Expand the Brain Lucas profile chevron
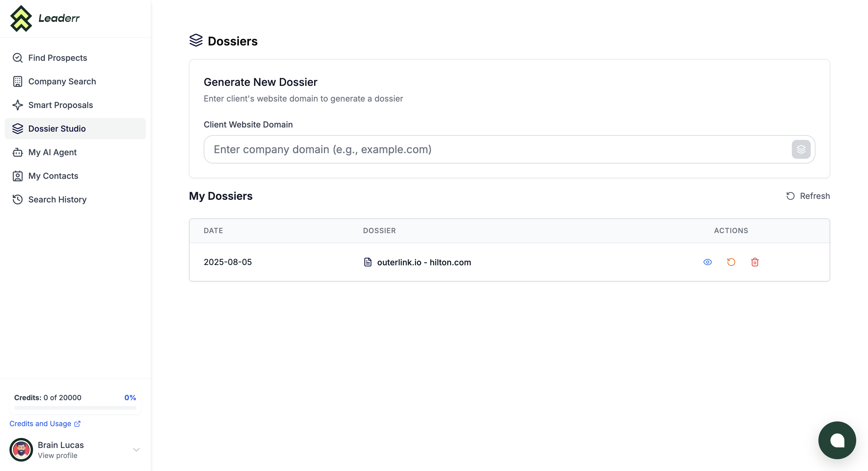Screen dimensions: 868x471 (x=136, y=449)
